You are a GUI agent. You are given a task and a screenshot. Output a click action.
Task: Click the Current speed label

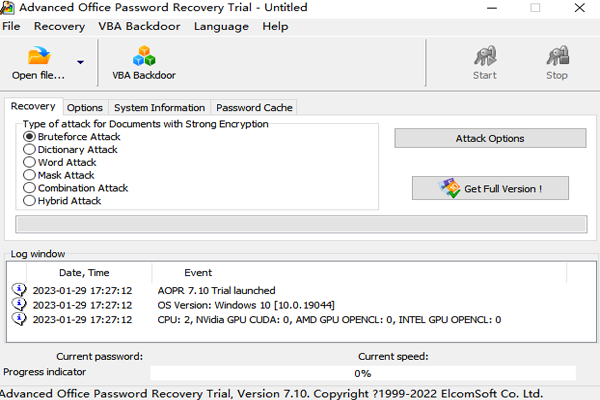[393, 356]
